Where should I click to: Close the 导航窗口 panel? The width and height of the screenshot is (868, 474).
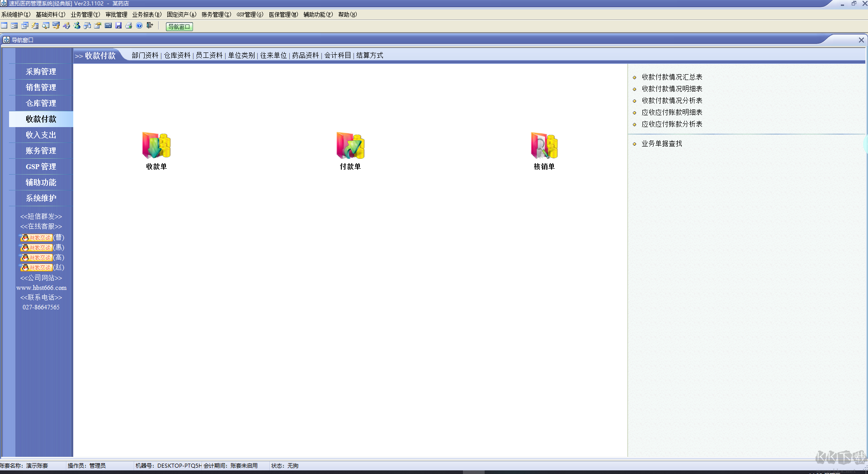(861, 40)
